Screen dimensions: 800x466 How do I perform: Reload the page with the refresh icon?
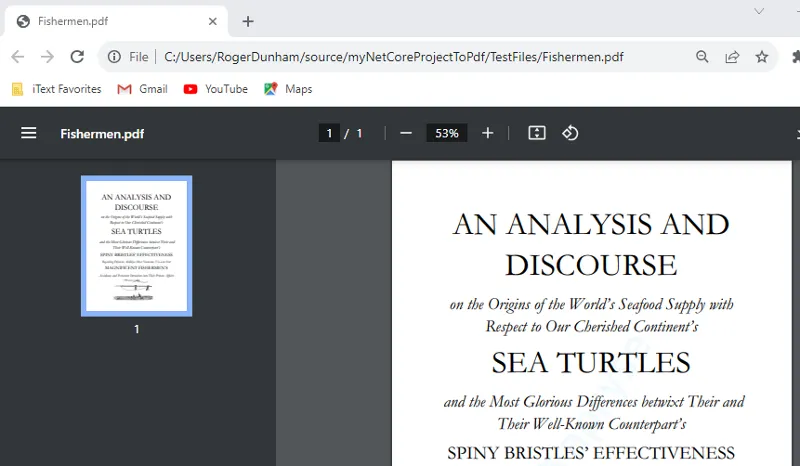click(77, 57)
